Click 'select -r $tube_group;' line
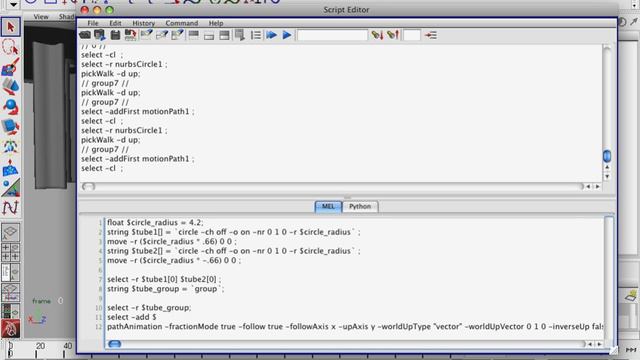This screenshot has width=640, height=360. point(149,308)
